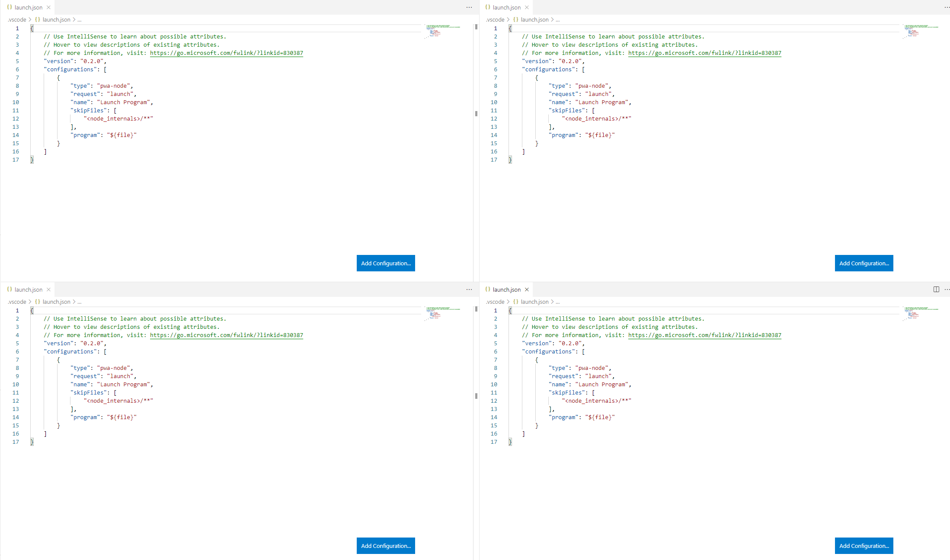Open go.microsoft.com link in bottom-left editor
Screen dimensions: 950x560
227,335
